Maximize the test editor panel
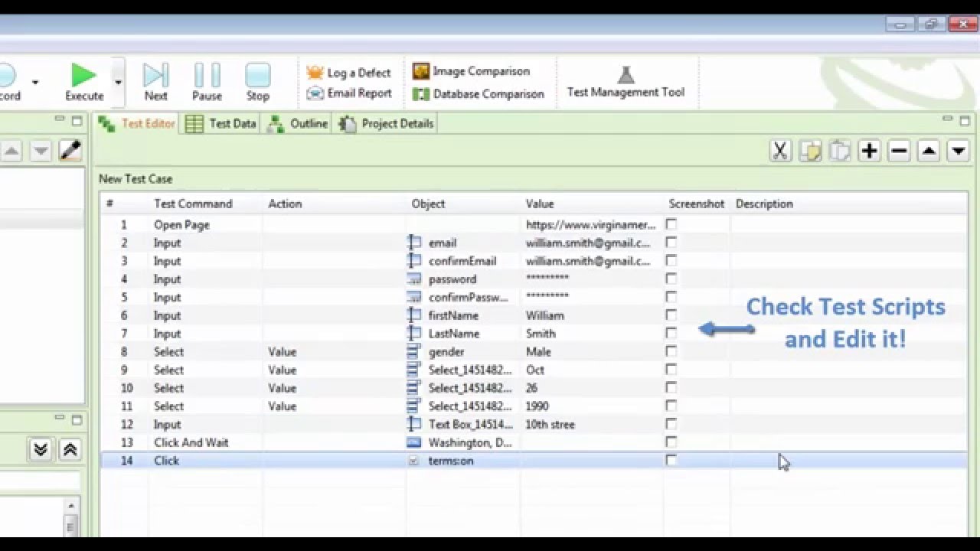Image resolution: width=980 pixels, height=551 pixels. point(965,121)
